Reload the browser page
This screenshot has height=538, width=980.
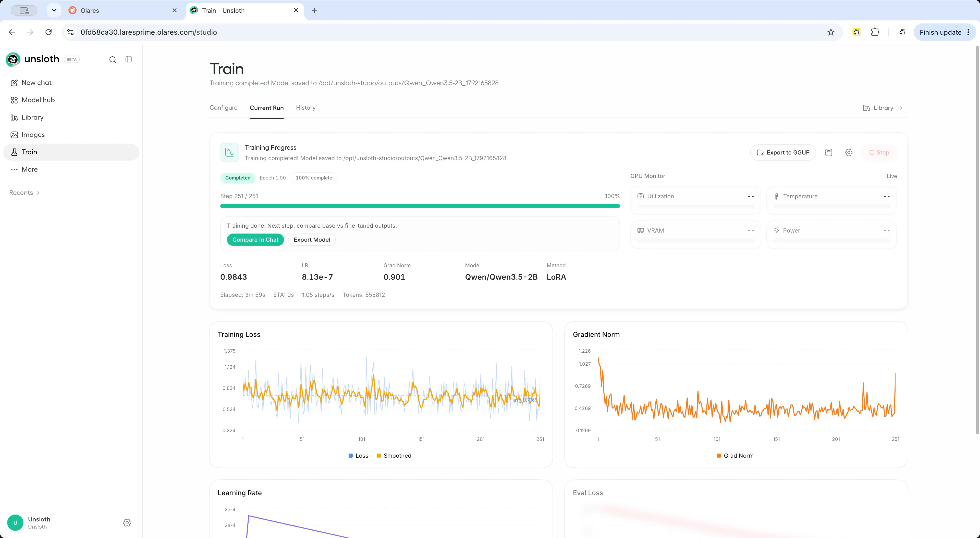tap(48, 32)
